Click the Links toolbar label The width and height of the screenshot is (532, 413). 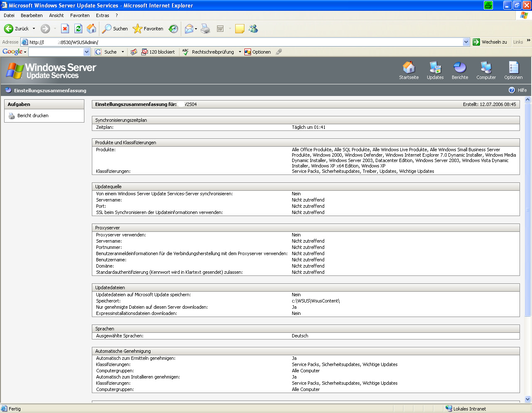518,42
